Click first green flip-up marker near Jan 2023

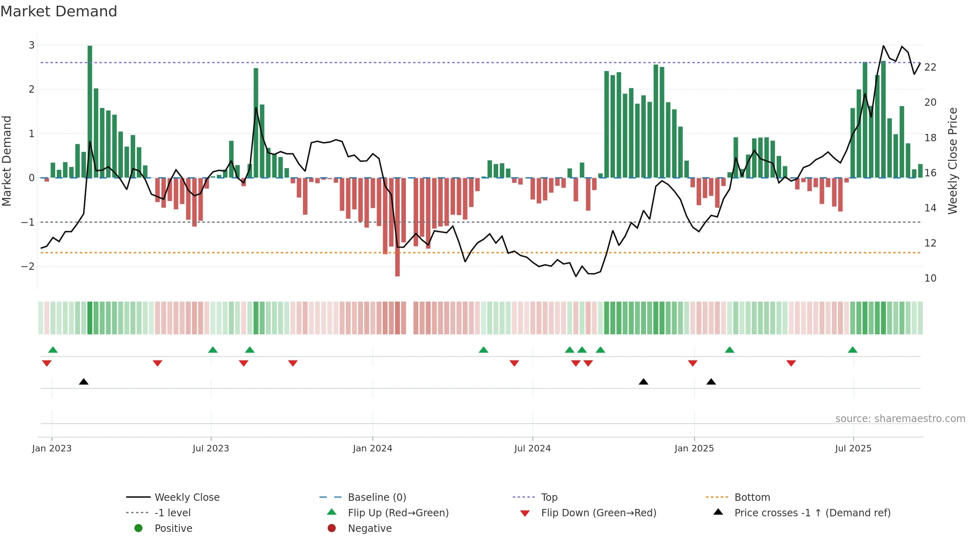click(53, 350)
